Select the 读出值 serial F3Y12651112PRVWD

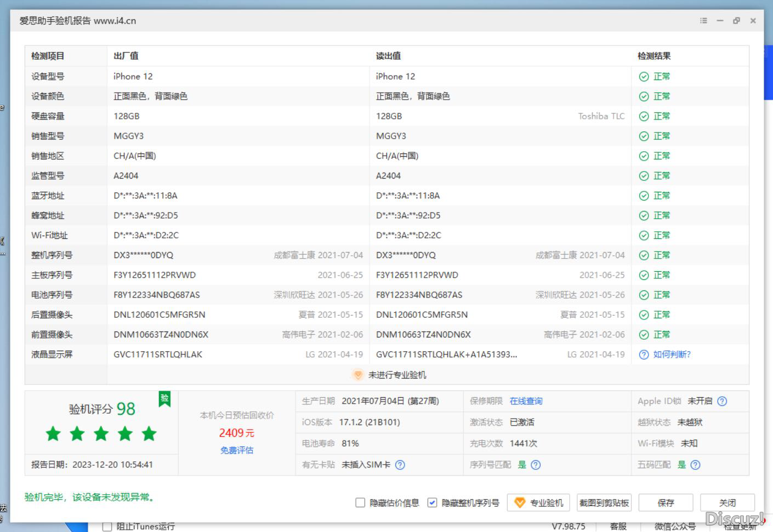tap(417, 275)
